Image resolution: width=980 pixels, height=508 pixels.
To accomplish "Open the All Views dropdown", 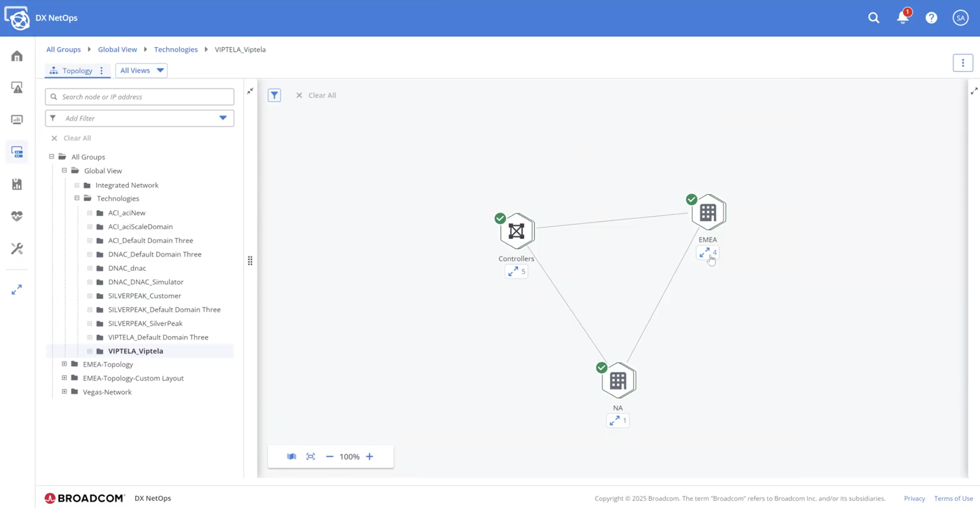I will [141, 70].
